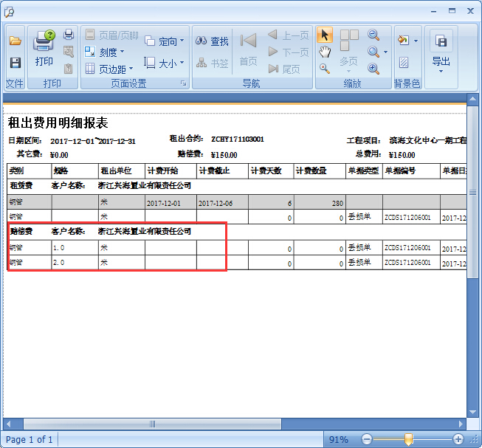Click the vertical scrollbar up arrow

pyautogui.click(x=472, y=99)
